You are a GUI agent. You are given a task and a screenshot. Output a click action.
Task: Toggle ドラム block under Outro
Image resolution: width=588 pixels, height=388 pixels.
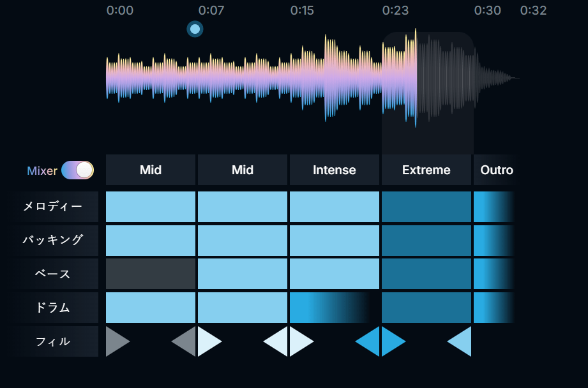click(x=494, y=308)
